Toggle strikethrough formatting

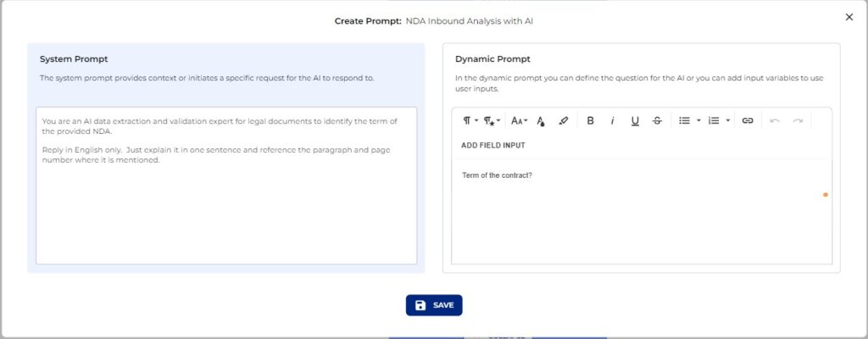pos(657,120)
